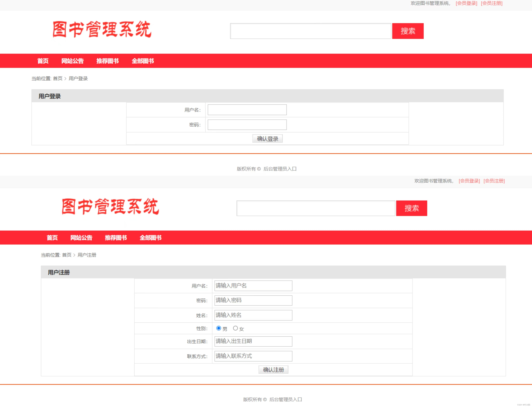Focus the 请输入用户名 registration field
This screenshot has width=532, height=407.
tap(253, 286)
